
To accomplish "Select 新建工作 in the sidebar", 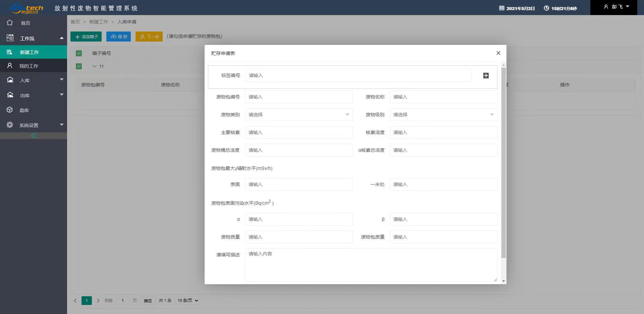I will pos(30,52).
